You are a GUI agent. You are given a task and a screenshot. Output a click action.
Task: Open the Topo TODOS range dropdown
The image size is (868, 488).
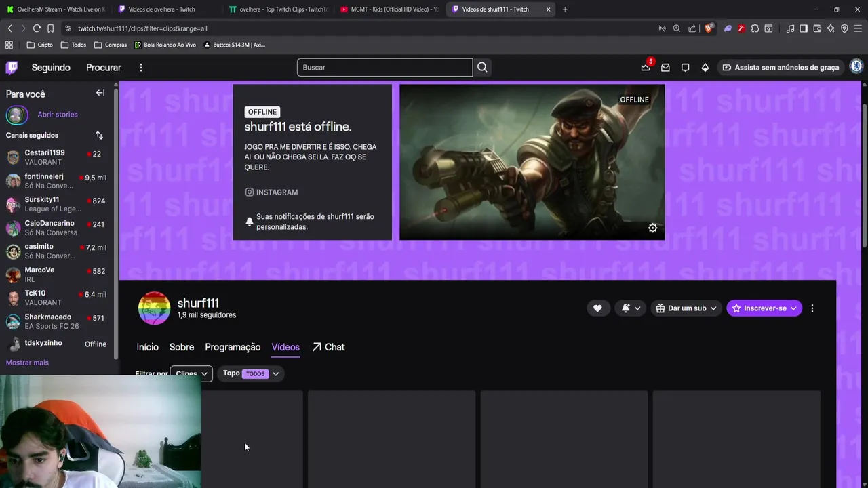coord(250,373)
